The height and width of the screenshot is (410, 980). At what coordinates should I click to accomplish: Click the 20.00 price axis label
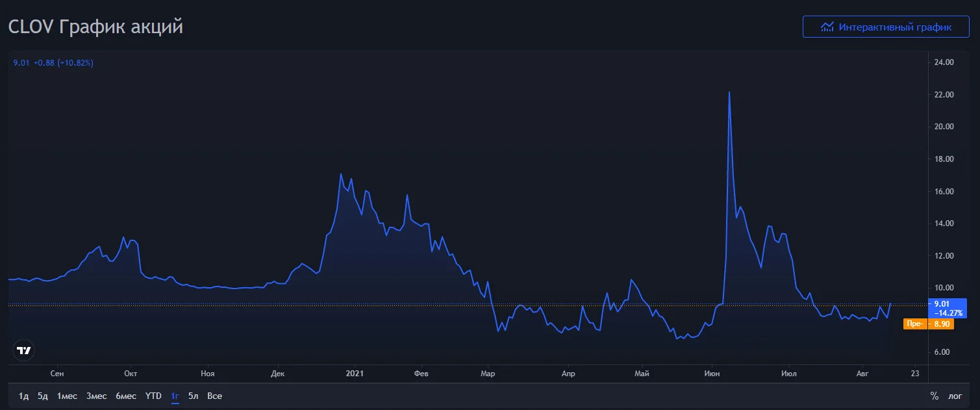point(944,127)
